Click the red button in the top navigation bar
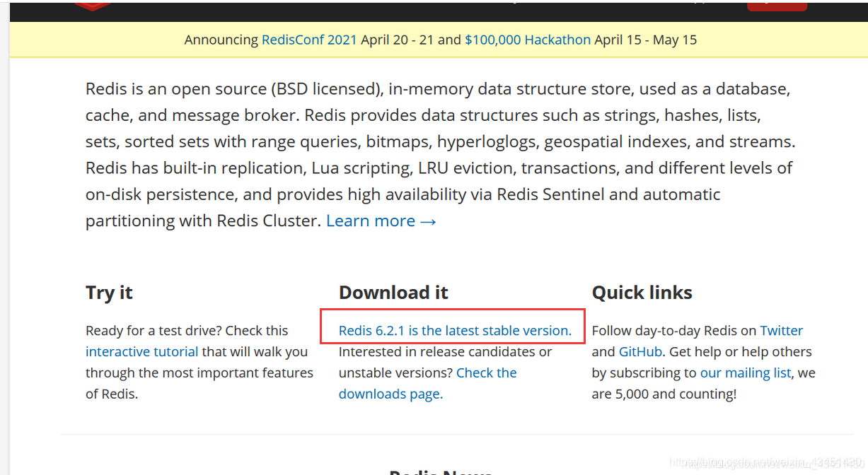This screenshot has height=475, width=868. [x=777, y=6]
